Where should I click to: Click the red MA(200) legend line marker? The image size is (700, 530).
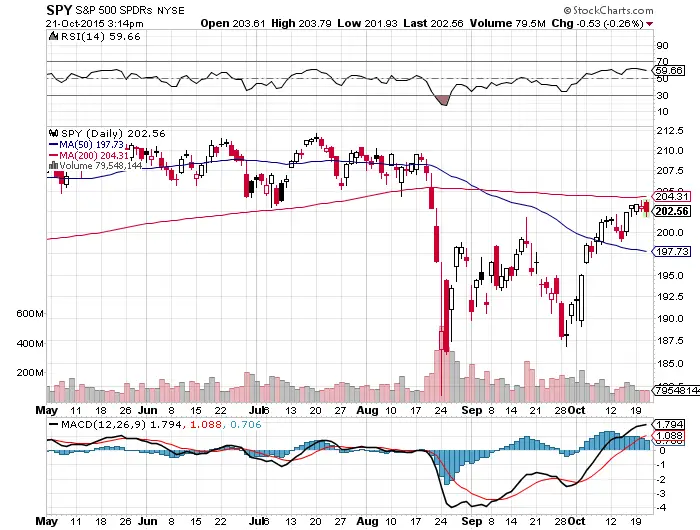pos(53,155)
